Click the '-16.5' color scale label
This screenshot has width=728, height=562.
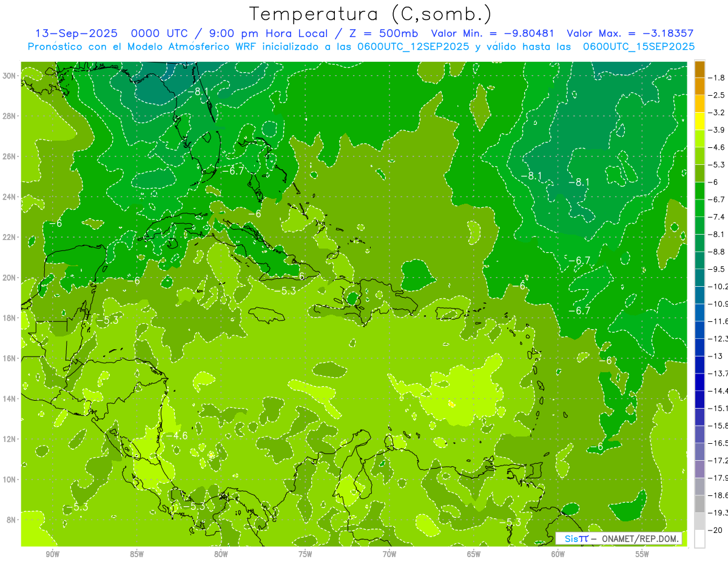click(718, 443)
